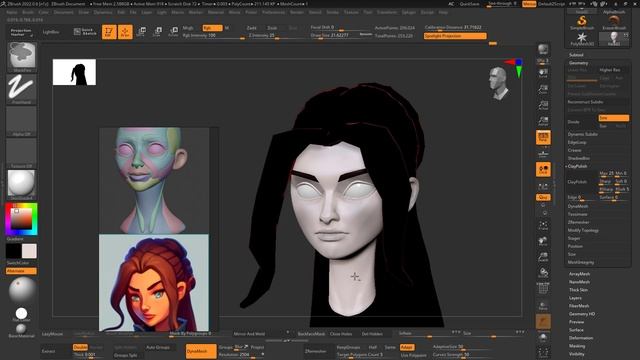This screenshot has height=360, width=640.
Task: Open Quick Sketch
Action: click(85, 31)
